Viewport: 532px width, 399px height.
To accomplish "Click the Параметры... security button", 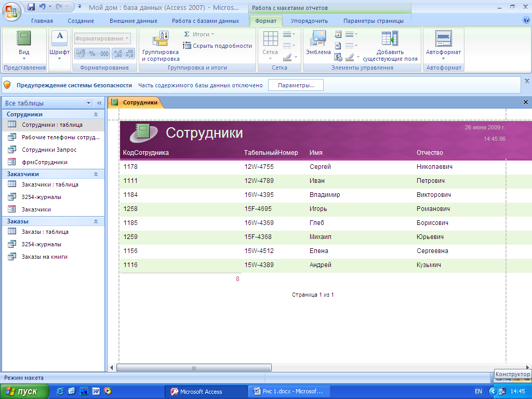I will click(x=296, y=85).
